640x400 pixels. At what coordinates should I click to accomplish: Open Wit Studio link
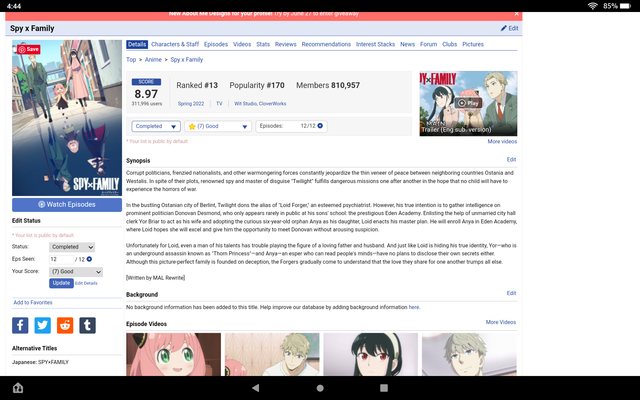coord(245,104)
